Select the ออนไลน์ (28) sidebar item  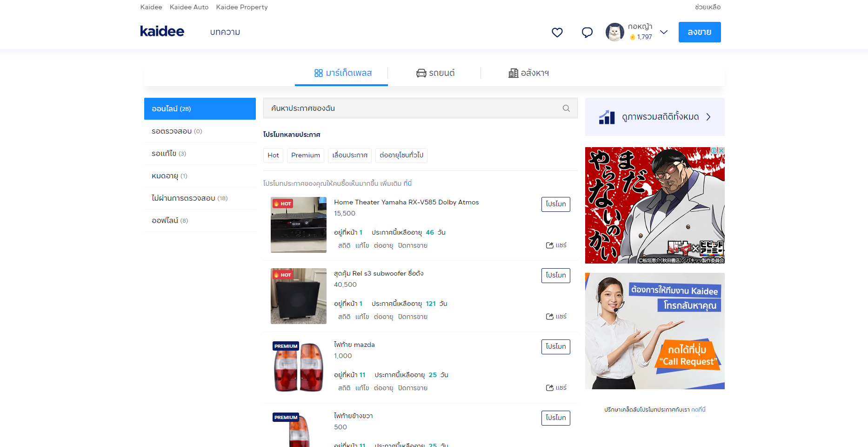(x=200, y=108)
